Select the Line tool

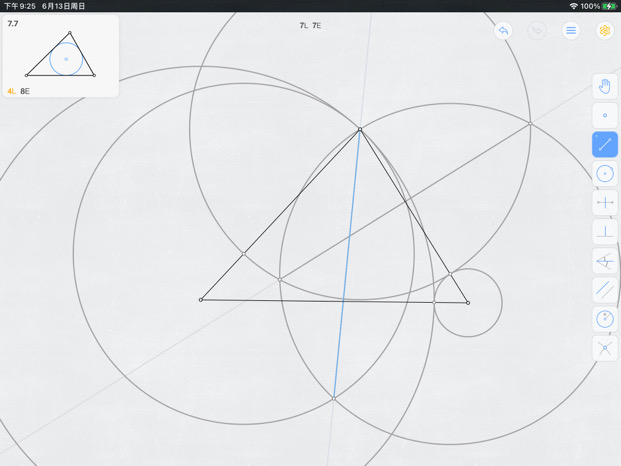(605, 145)
